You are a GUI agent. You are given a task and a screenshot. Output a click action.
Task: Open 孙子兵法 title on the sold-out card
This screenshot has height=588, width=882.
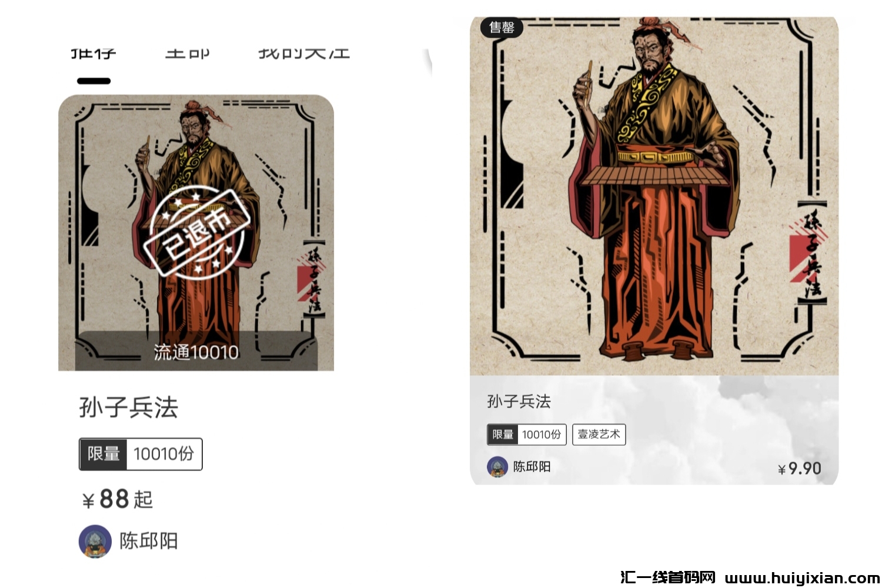tap(519, 402)
